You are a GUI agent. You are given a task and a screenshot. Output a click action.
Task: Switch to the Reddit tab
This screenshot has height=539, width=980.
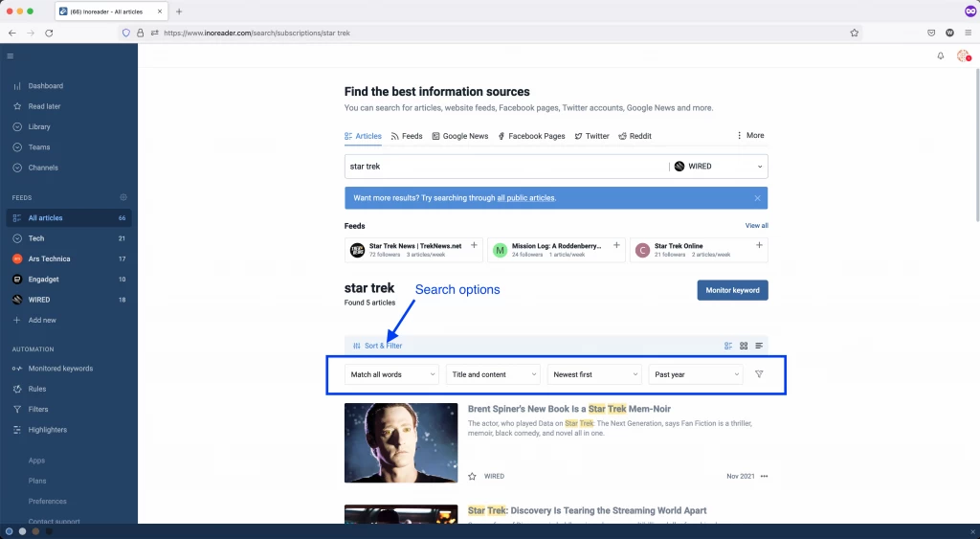click(635, 136)
